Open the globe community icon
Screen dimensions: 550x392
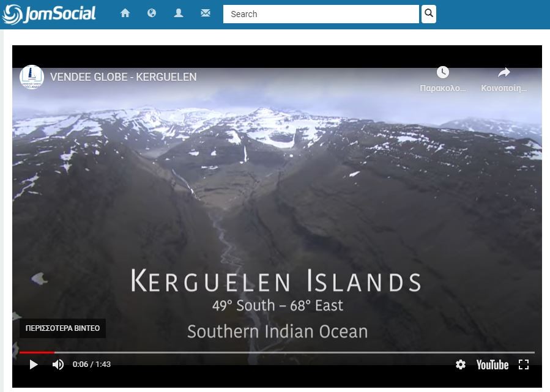coord(152,13)
